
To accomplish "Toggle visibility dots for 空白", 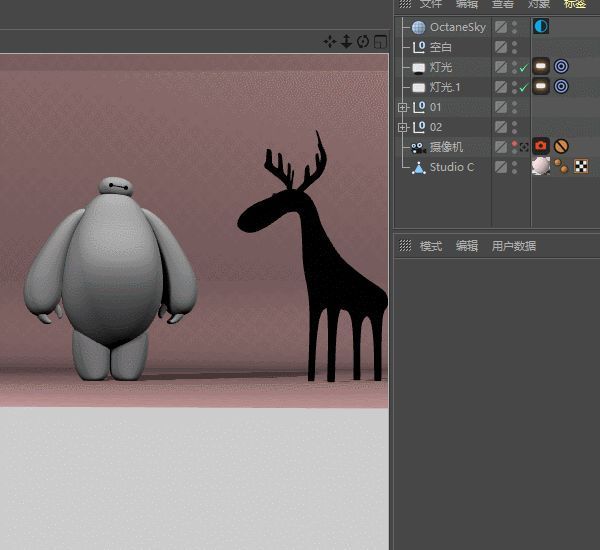I will [x=514, y=47].
